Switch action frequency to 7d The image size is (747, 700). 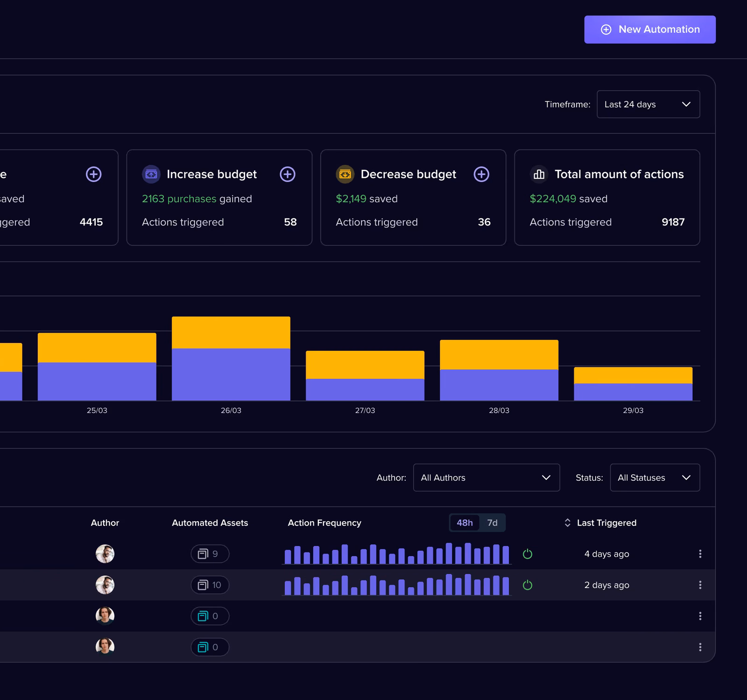[x=492, y=523]
